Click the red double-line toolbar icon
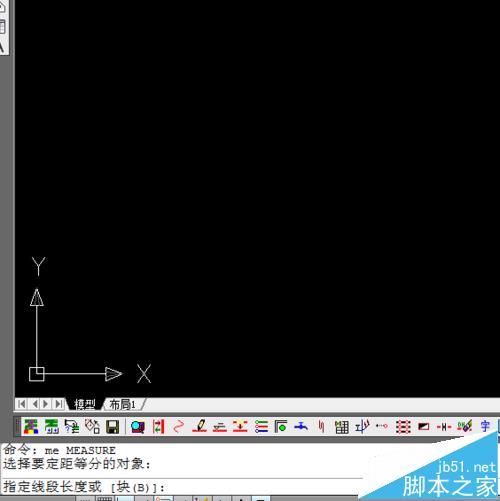 220,427
